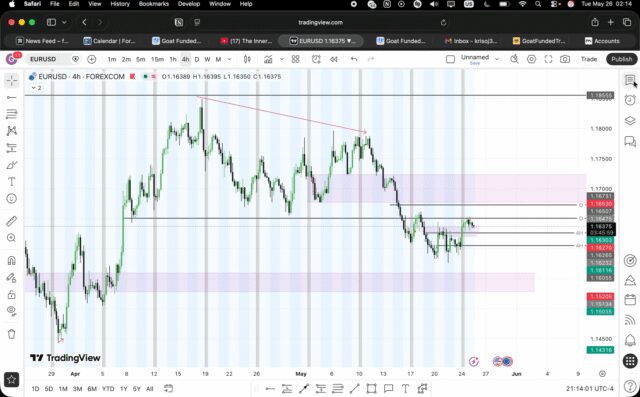Image resolution: width=640 pixels, height=397 pixels.
Task: Open the Unnamed layout dropdown arrow
Action: (x=497, y=59)
